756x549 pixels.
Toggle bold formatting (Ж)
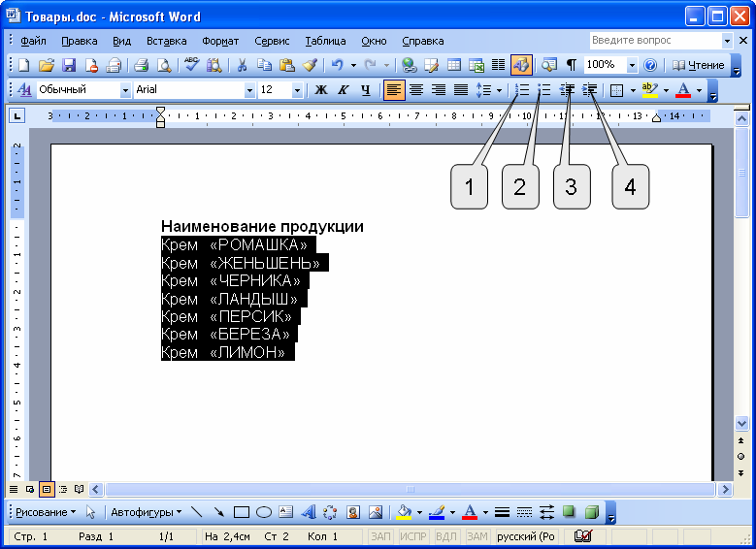tap(320, 90)
